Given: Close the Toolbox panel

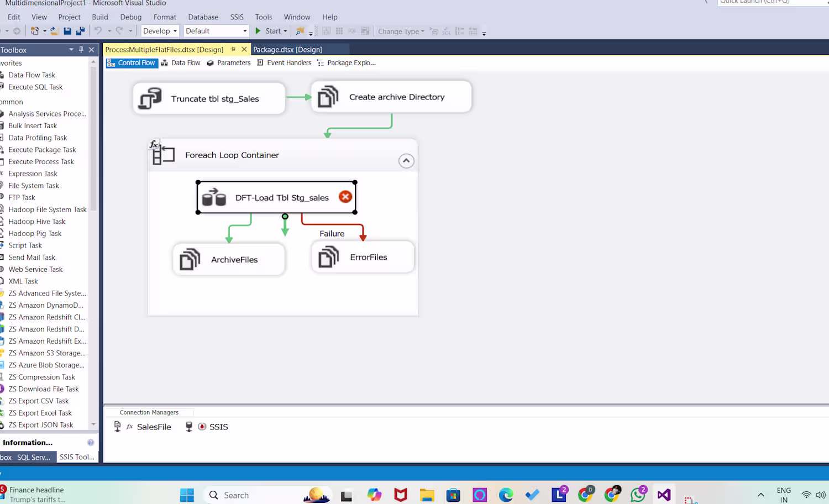Looking at the screenshot, I should pyautogui.click(x=92, y=50).
